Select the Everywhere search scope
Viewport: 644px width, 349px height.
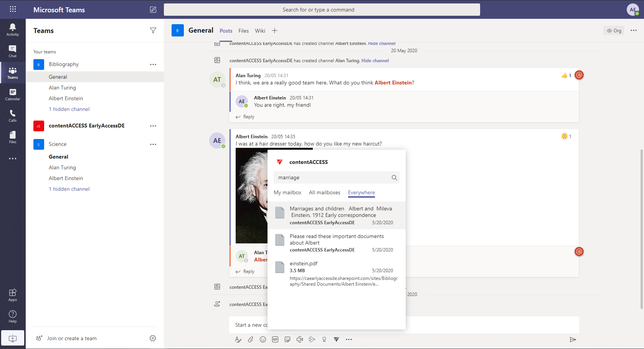[x=361, y=193]
